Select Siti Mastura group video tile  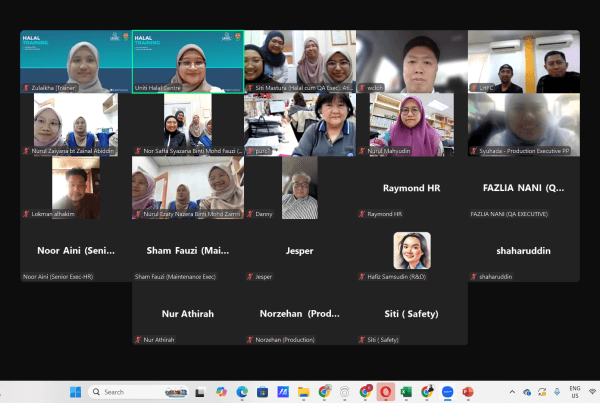pos(300,61)
